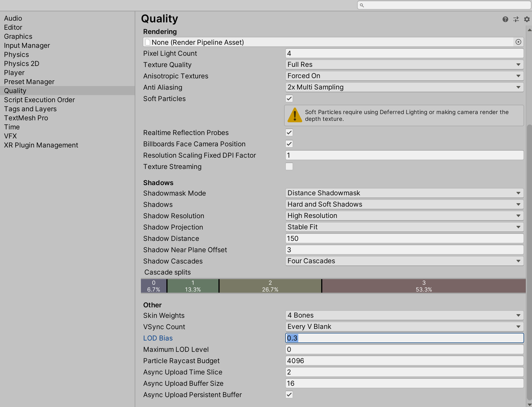
Task: Click inside the Shadow Distance input field
Action: pos(404,238)
